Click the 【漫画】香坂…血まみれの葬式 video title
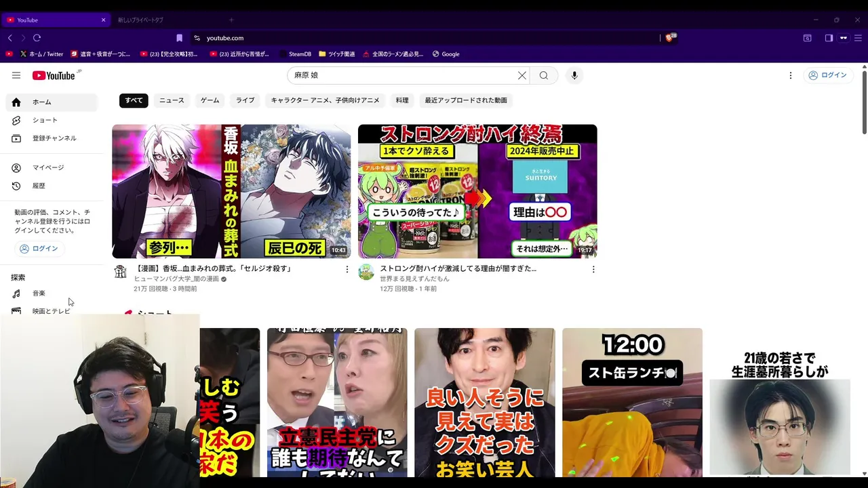The width and height of the screenshot is (868, 488). 213,268
